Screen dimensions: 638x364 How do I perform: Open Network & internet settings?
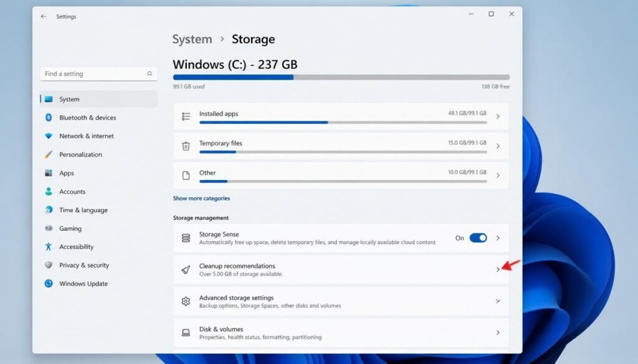point(99,136)
